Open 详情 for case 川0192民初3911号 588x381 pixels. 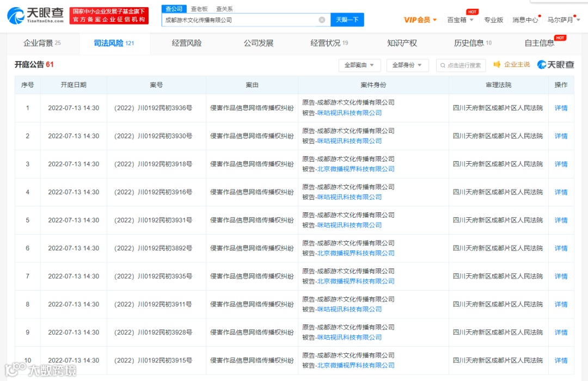(561, 304)
